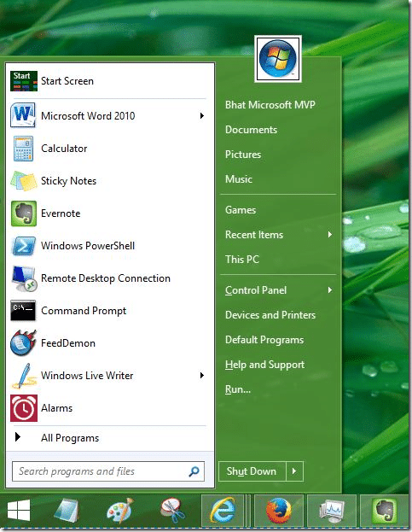Open the Shut Down options arrow
412x532 pixels.
click(294, 471)
